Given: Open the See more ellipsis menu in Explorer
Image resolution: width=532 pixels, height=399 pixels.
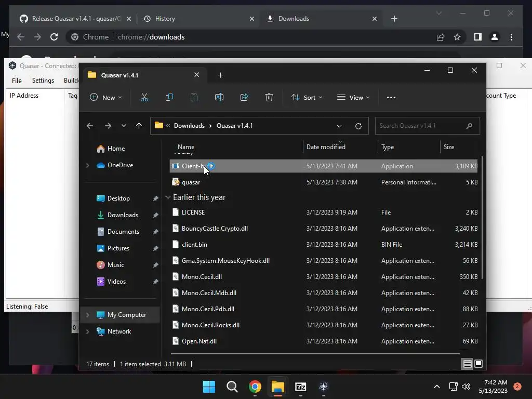Looking at the screenshot, I should pyautogui.click(x=391, y=97).
